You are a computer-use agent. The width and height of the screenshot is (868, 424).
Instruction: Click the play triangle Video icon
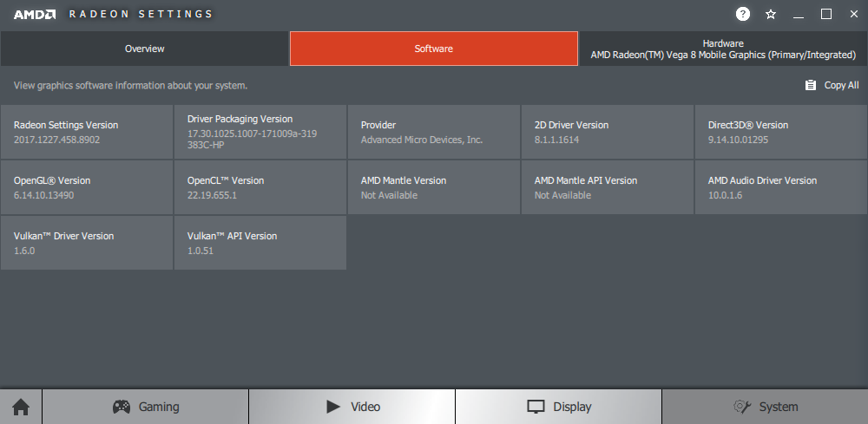coord(333,407)
